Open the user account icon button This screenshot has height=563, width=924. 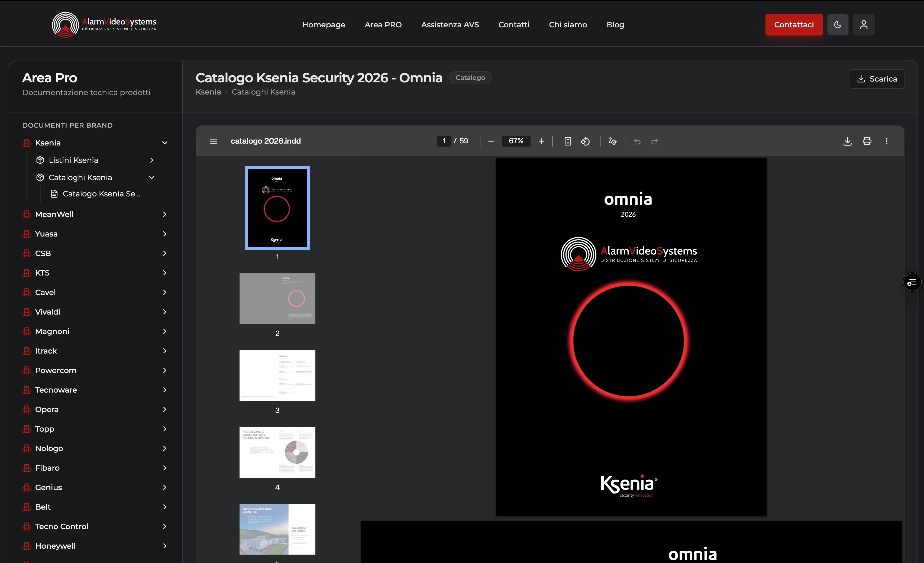click(x=863, y=25)
